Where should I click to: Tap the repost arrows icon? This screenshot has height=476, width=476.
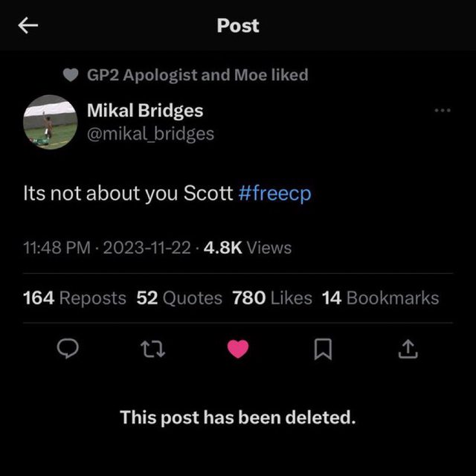pyautogui.click(x=153, y=349)
